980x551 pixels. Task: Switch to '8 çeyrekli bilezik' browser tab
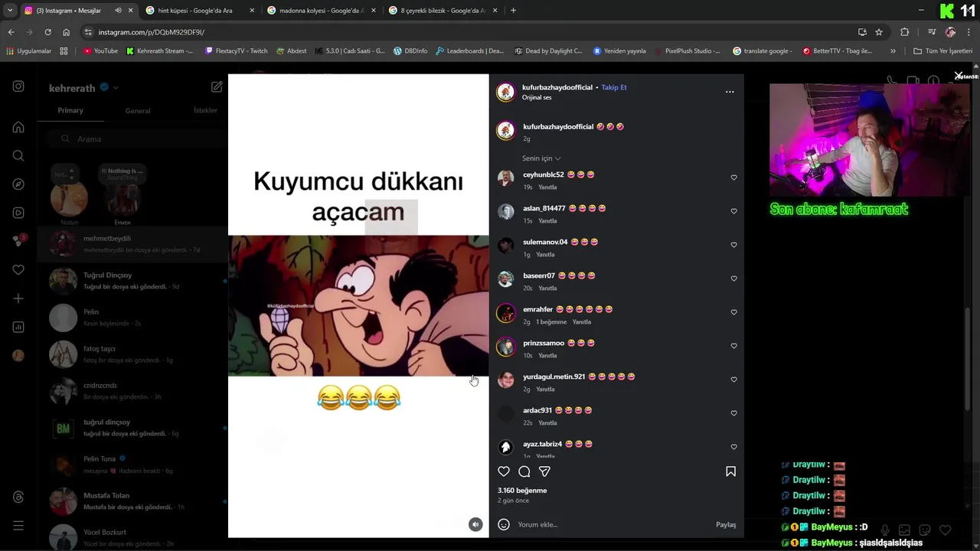coord(443,11)
